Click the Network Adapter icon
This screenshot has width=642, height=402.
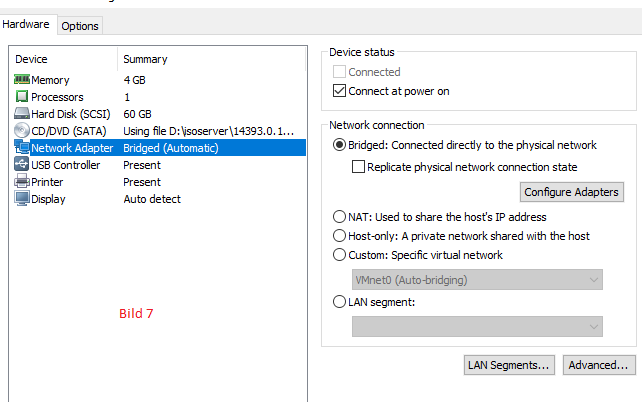coord(22,148)
